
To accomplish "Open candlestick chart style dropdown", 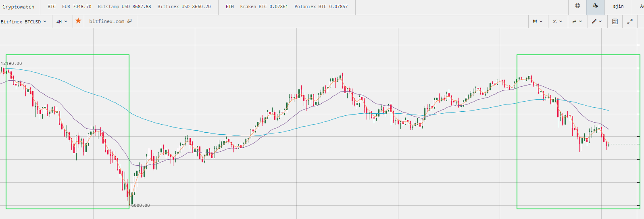I will pyautogui.click(x=538, y=21).
